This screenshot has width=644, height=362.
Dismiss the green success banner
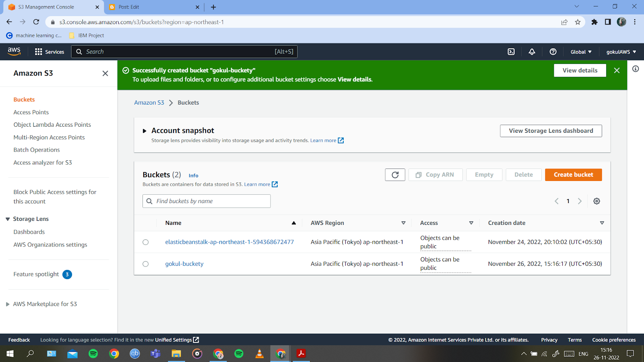click(x=617, y=70)
